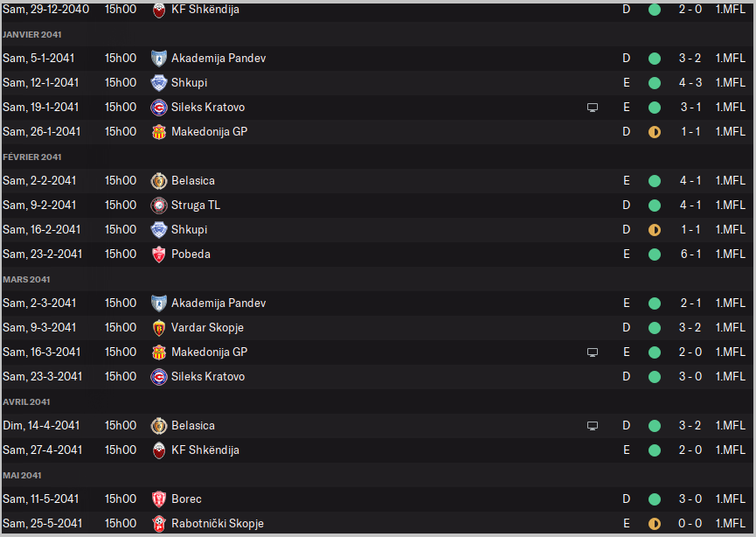Click the Pobeda club crest
This screenshot has height=537, width=756.
[x=159, y=255]
